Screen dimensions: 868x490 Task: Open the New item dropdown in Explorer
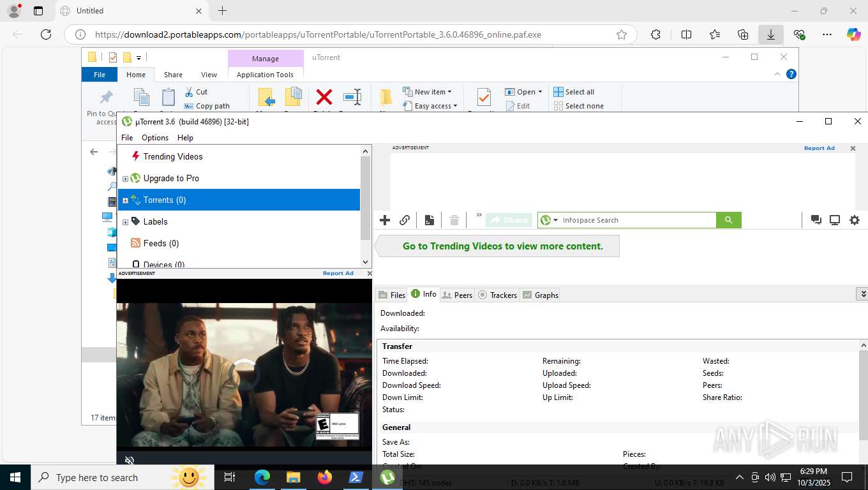pyautogui.click(x=427, y=92)
